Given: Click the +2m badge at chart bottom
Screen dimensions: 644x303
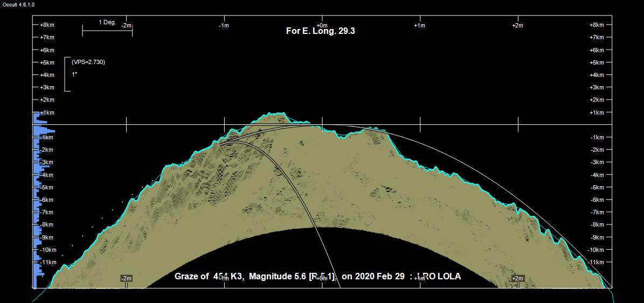Looking at the screenshot, I should (517, 278).
